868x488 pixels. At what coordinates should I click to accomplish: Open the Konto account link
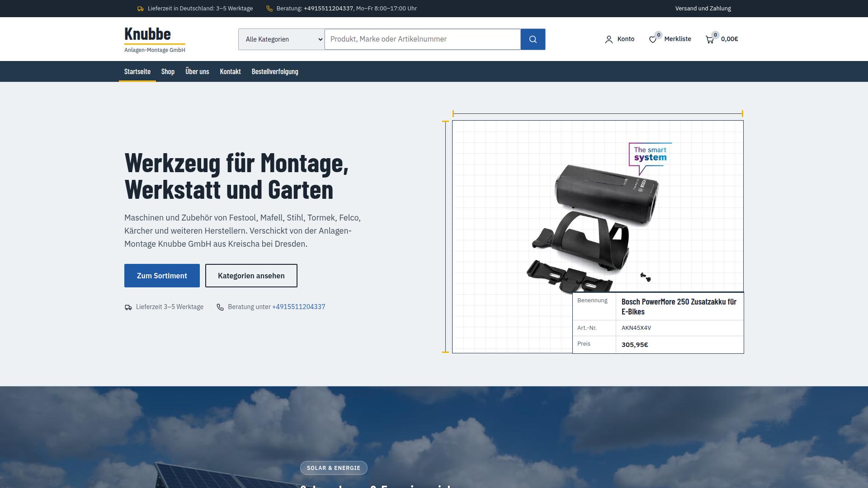coord(619,39)
